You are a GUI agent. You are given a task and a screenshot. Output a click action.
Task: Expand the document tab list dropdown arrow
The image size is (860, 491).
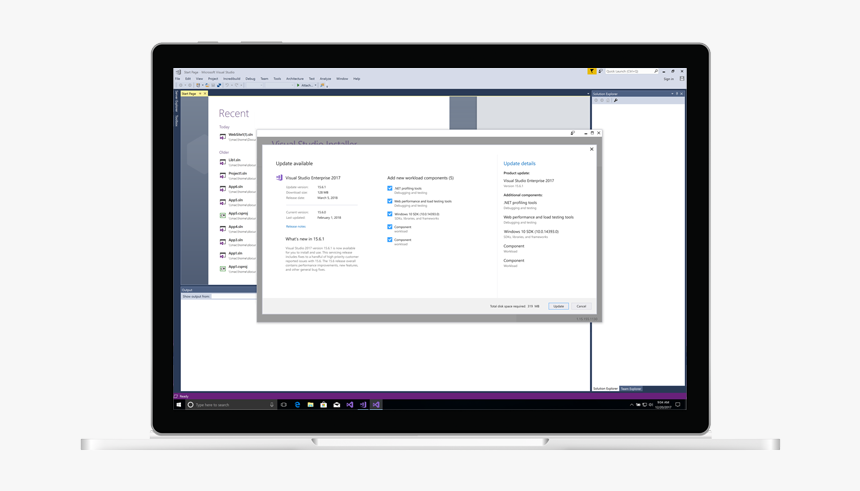tap(588, 94)
